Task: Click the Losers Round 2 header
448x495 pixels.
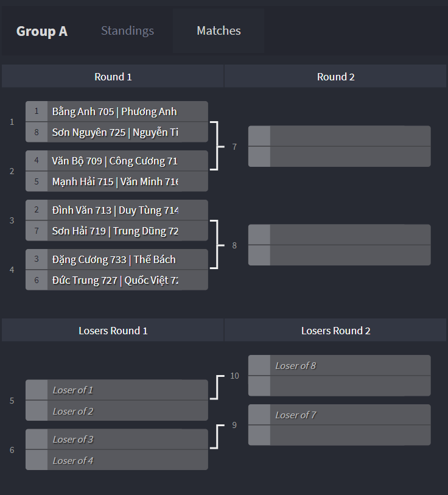Action: [x=335, y=330]
